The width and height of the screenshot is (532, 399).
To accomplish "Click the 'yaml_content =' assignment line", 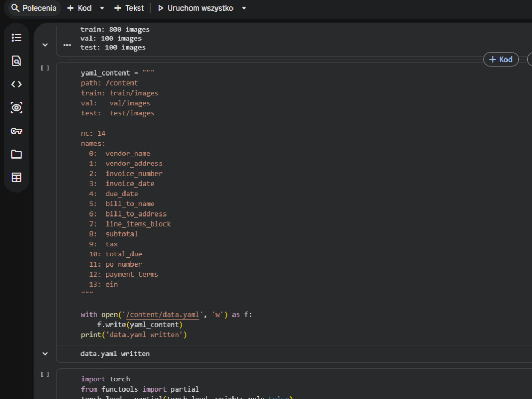I will pyautogui.click(x=118, y=73).
